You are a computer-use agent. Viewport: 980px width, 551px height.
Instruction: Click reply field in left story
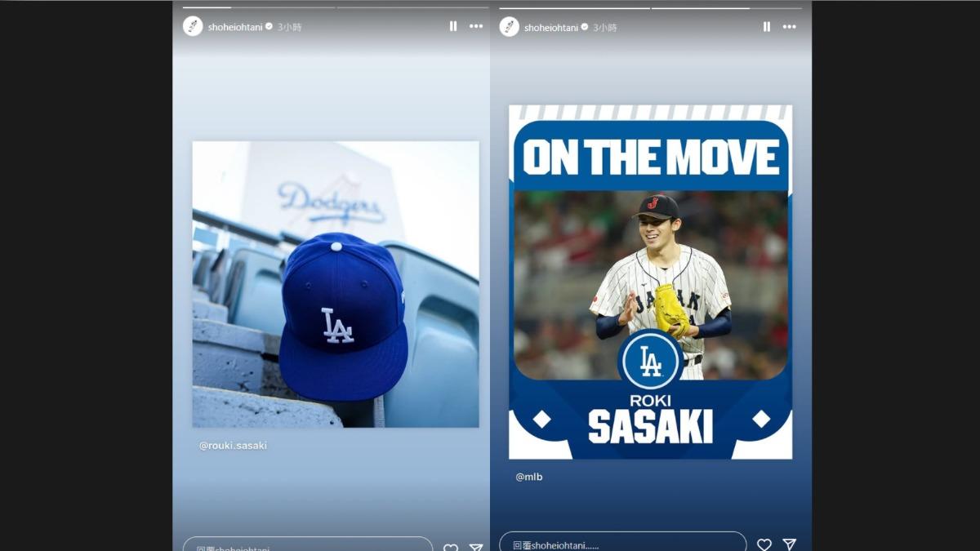(308, 544)
